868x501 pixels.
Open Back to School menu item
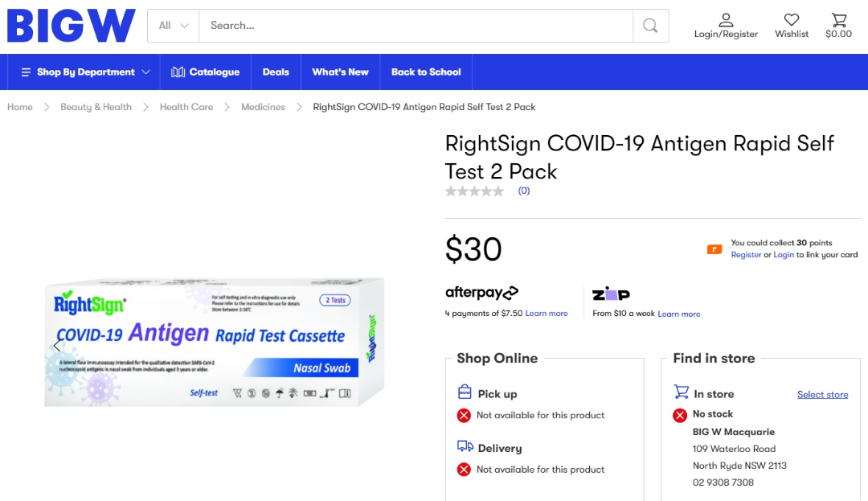pos(426,72)
